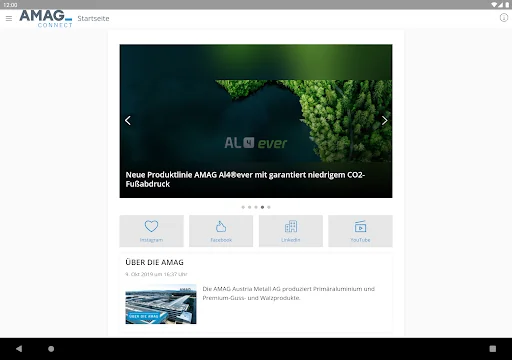Screen dimensions: 512x360
Task: Select the third carousel pagination dot
Action: pos(256,207)
